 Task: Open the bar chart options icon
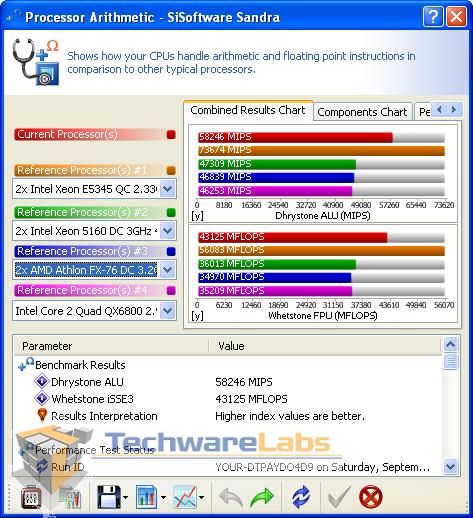coord(147,497)
